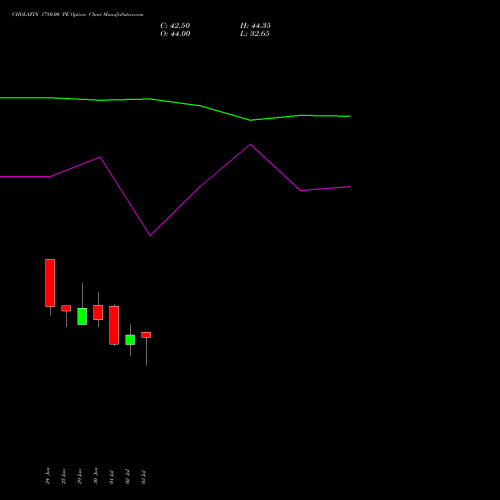The height and width of the screenshot is (500, 500).
Task: Select the close value C: 42.50
Action: [x=175, y=26]
